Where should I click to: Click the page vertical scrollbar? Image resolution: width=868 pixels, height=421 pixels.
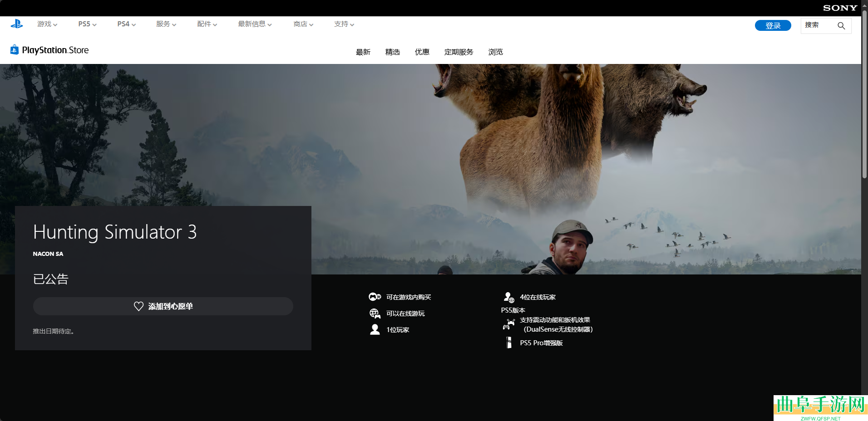pyautogui.click(x=864, y=94)
